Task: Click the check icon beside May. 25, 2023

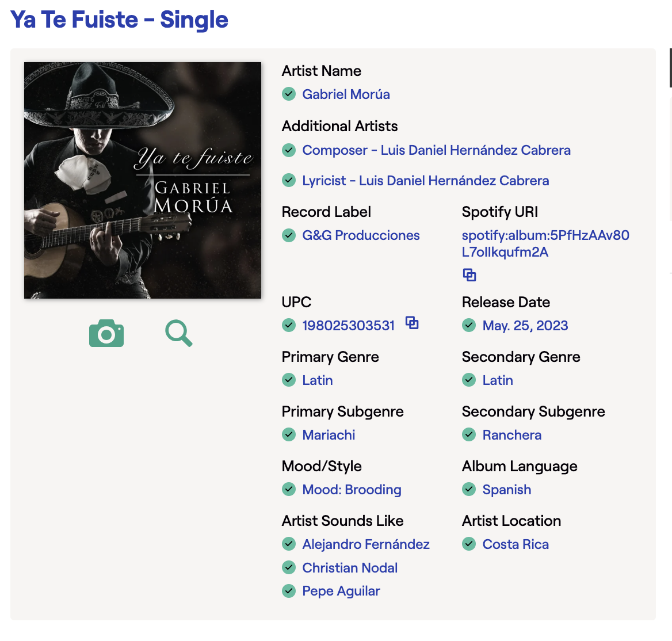Action: [469, 326]
